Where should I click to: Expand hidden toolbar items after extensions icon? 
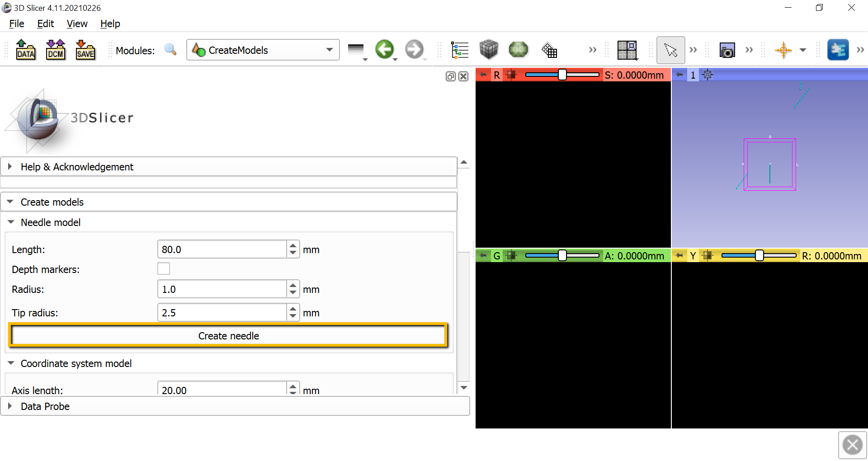(860, 50)
